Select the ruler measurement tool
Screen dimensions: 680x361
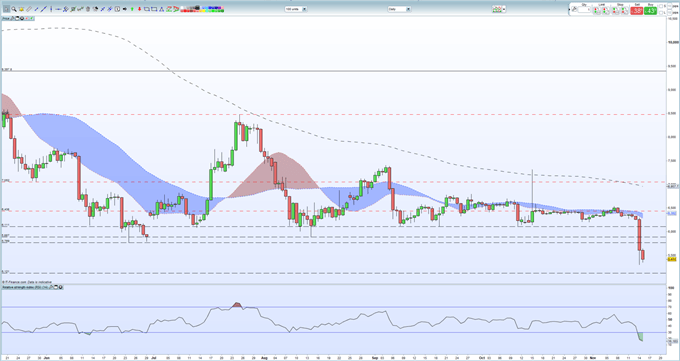(29, 9)
